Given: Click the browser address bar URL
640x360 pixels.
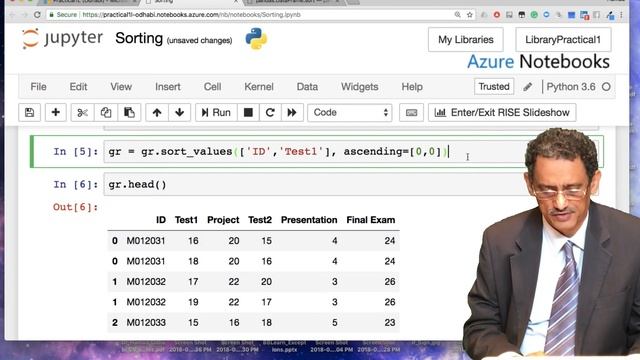Looking at the screenshot, I should [x=191, y=15].
